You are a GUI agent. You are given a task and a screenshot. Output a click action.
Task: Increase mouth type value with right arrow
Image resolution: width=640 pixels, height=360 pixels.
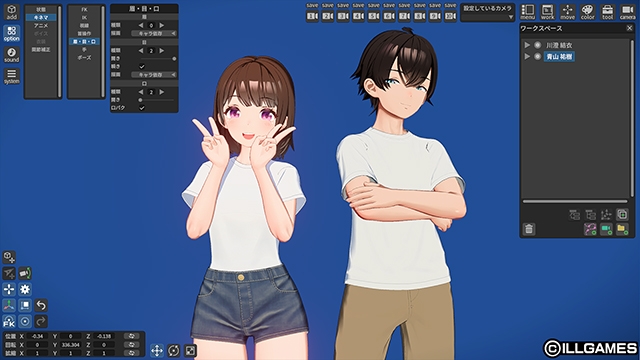click(162, 92)
